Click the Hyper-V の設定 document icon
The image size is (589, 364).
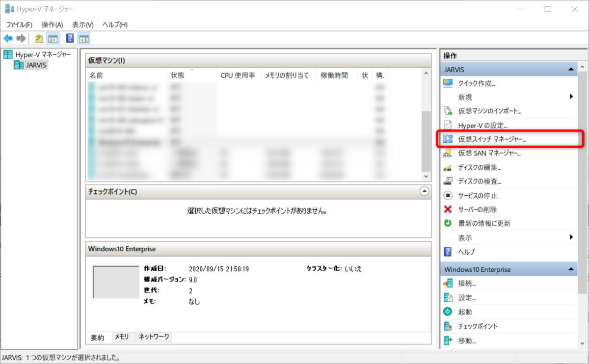448,125
